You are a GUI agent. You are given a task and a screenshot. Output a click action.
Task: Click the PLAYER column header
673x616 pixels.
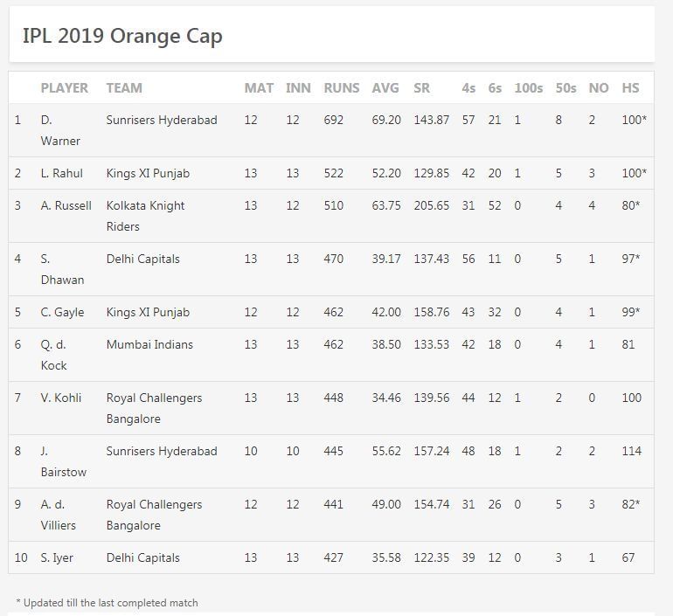64,88
